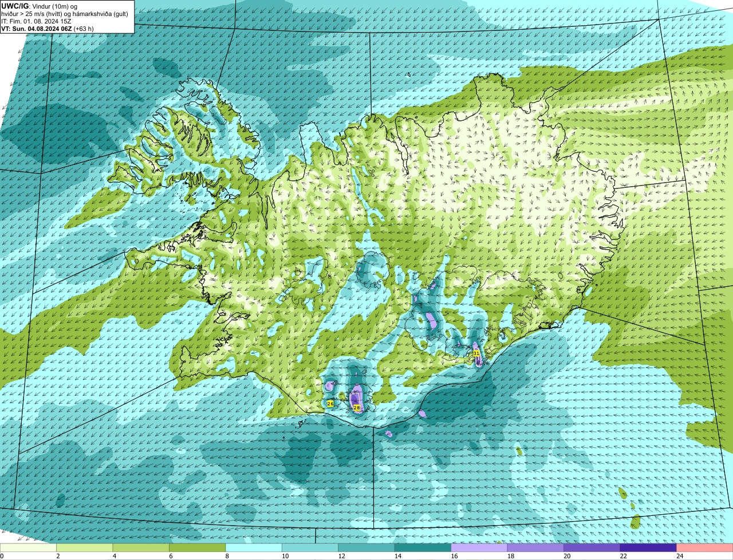Click the legend tick label "8"
This screenshot has height=560, width=733.
click(x=227, y=556)
